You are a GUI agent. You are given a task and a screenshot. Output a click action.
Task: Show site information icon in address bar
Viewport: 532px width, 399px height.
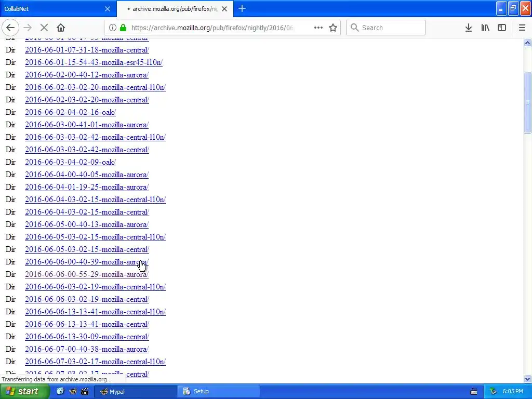pyautogui.click(x=113, y=28)
